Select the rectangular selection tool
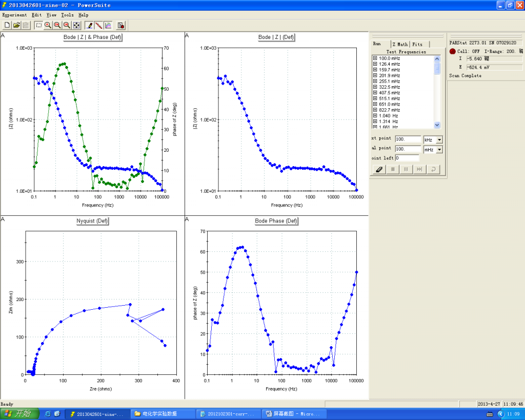Image resolution: width=525 pixels, height=420 pixels. [x=38, y=25]
